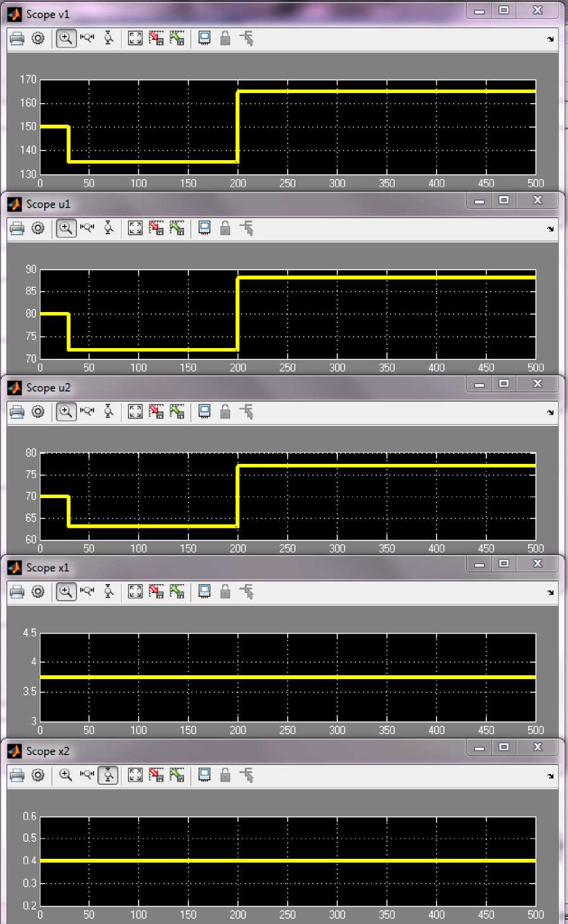Open Parameters gear in Scope x1
This screenshot has height=924, width=568.
(38, 592)
